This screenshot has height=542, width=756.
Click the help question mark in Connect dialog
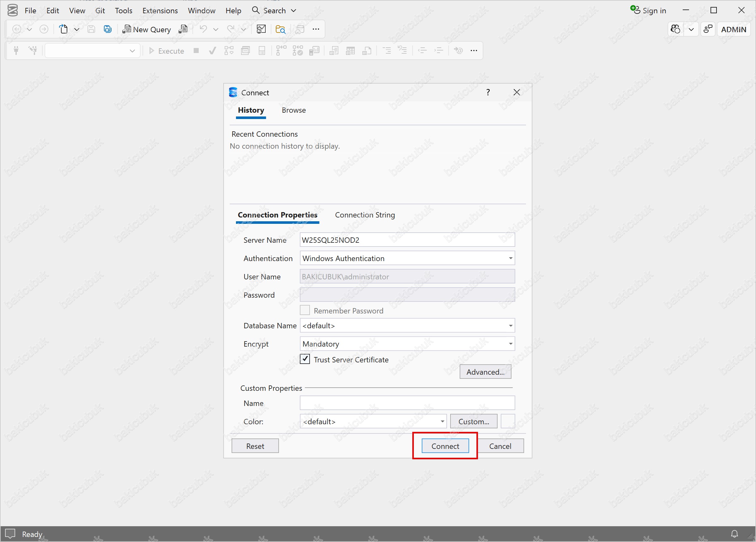coord(488,92)
